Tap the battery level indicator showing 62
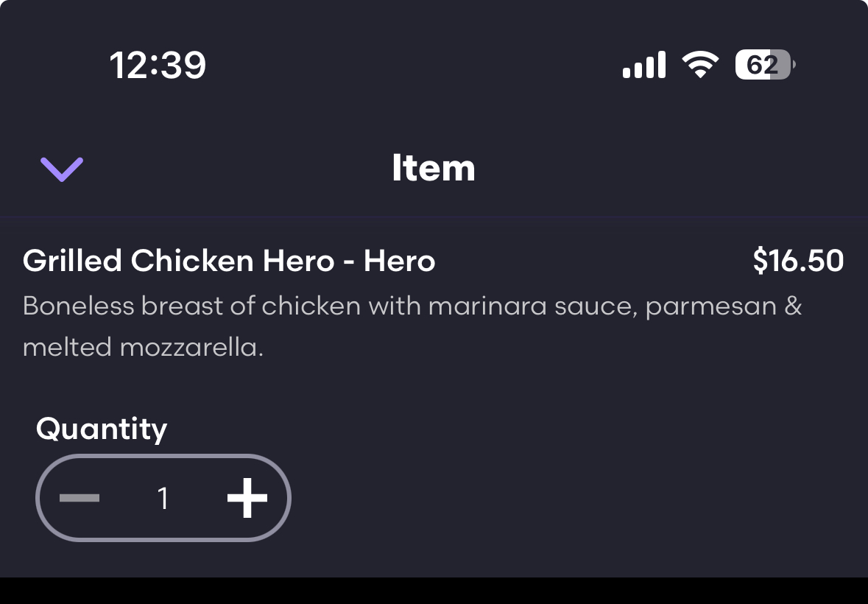868x604 pixels. coord(764,66)
